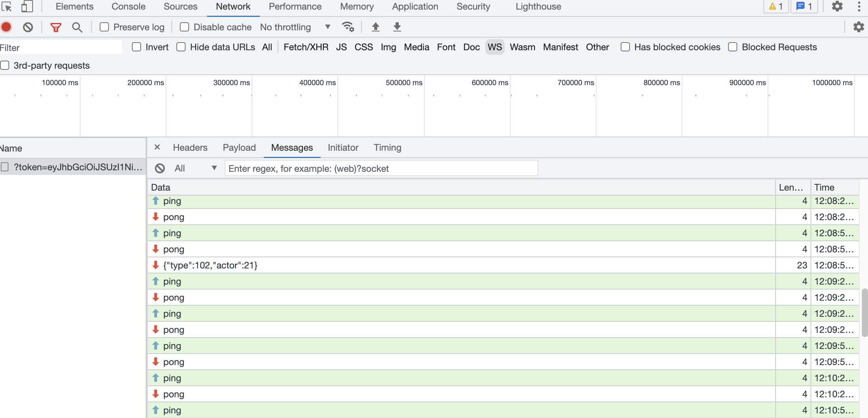The height and width of the screenshot is (418, 868).
Task: Tick the Hide data URLs checkbox
Action: tap(181, 47)
